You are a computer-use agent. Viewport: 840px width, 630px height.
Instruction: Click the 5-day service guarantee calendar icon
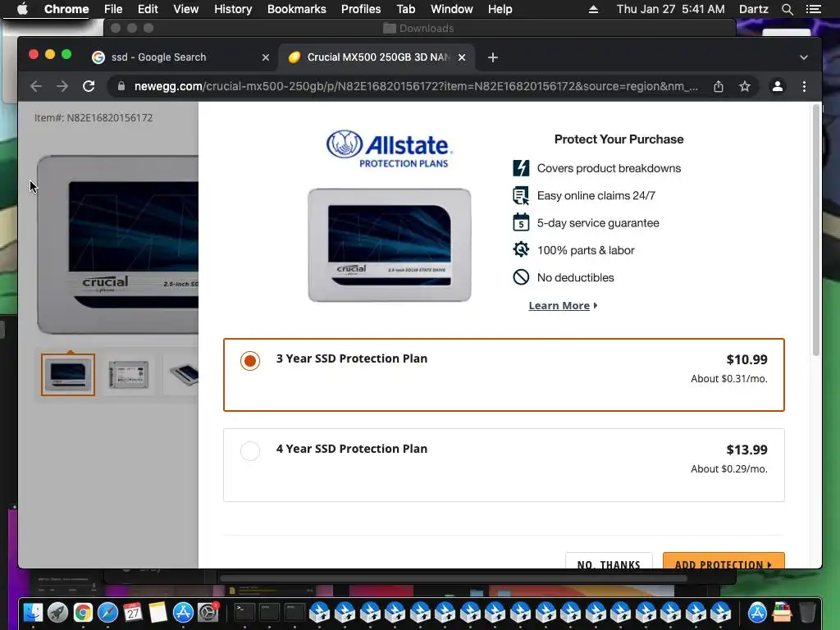click(x=521, y=223)
